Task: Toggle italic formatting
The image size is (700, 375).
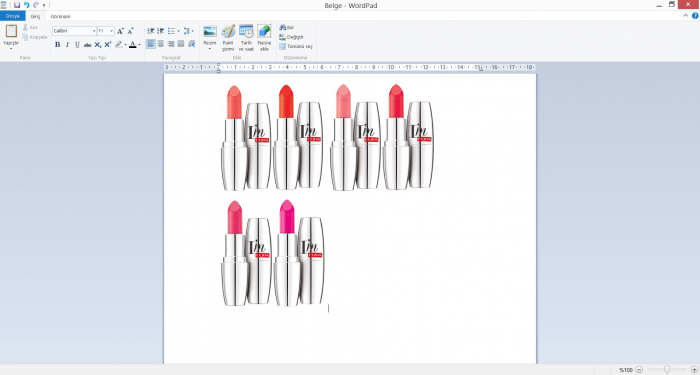Action: [67, 44]
